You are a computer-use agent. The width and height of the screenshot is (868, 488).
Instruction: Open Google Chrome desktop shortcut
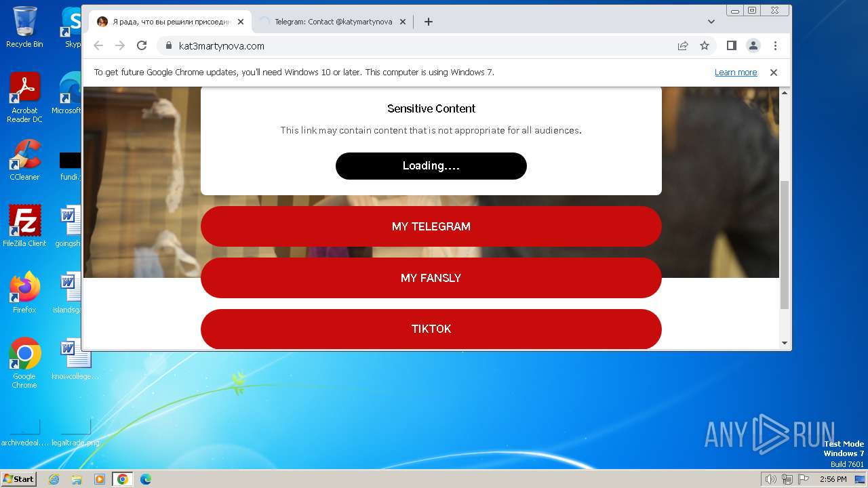[x=24, y=363]
